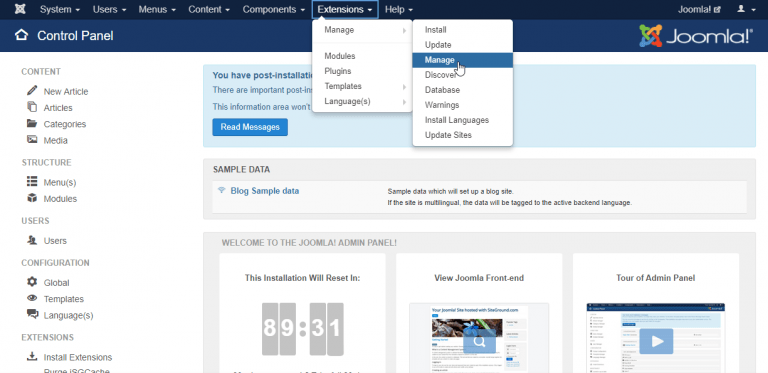This screenshot has height=373, width=768.
Task: Open Install Extensions link in sidebar
Action: [x=78, y=357]
